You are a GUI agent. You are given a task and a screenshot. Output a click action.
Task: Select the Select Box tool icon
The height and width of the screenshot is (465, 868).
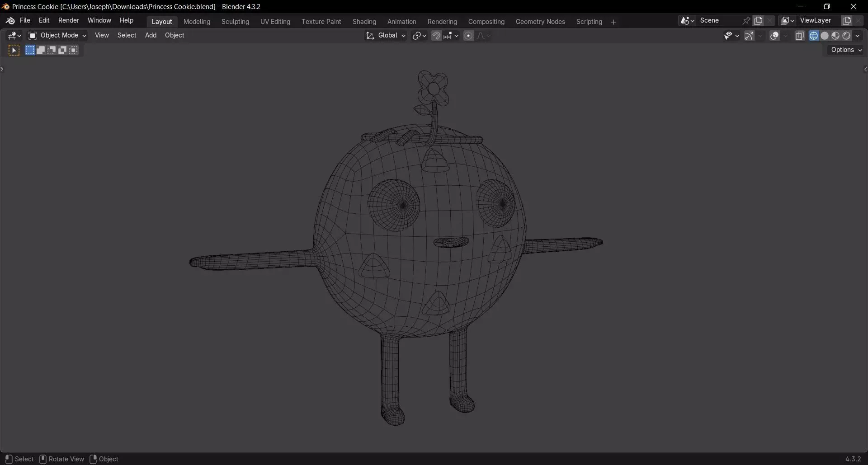(x=14, y=50)
